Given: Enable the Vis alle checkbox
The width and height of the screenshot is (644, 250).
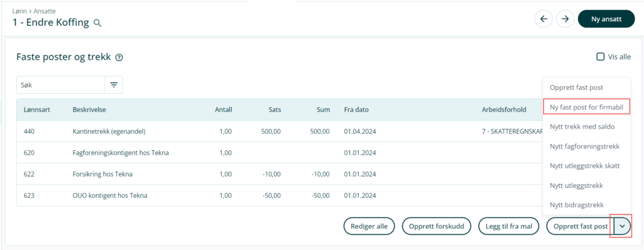Looking at the screenshot, I should coord(601,57).
